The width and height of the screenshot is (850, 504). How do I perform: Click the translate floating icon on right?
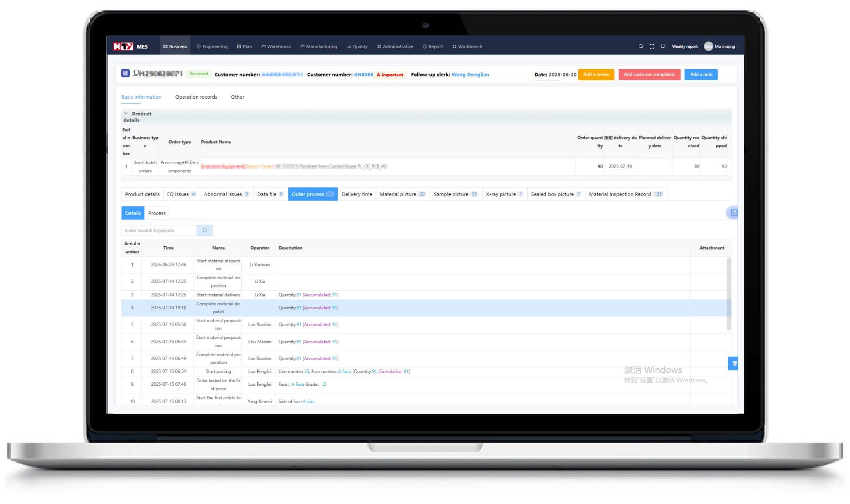(734, 213)
